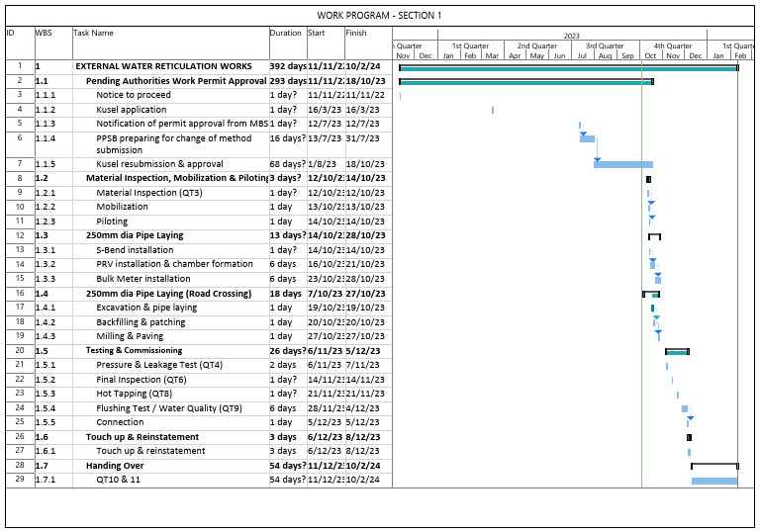Click the ID column header
The height and width of the screenshot is (532, 760).
(x=10, y=33)
